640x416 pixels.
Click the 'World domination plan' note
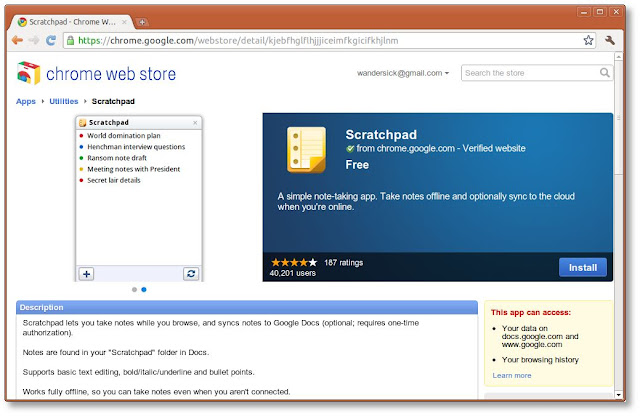point(123,136)
